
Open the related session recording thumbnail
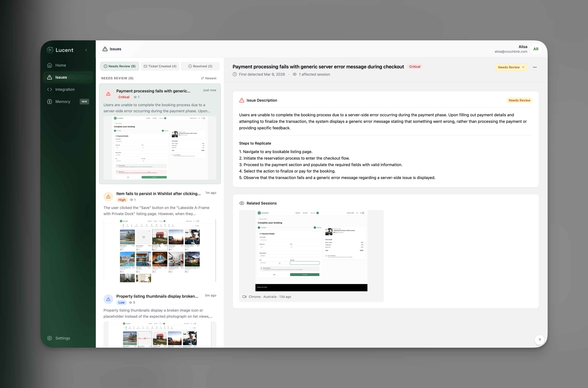311,250
